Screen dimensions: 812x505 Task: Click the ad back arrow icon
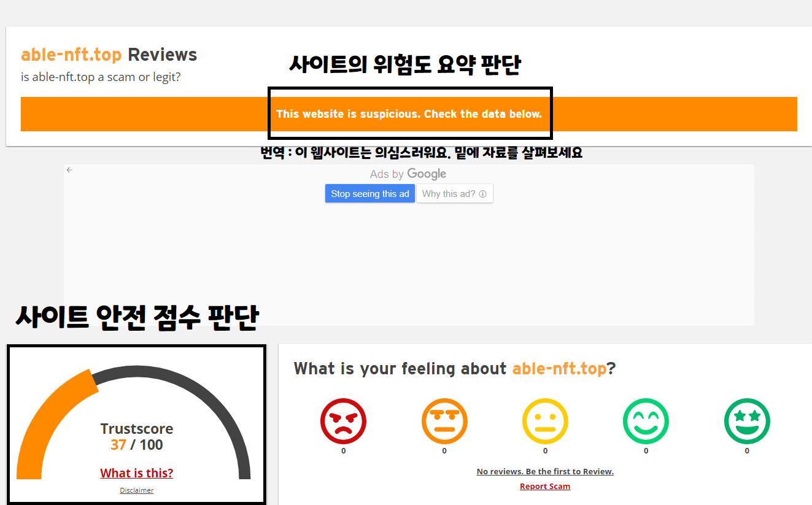pos(69,170)
